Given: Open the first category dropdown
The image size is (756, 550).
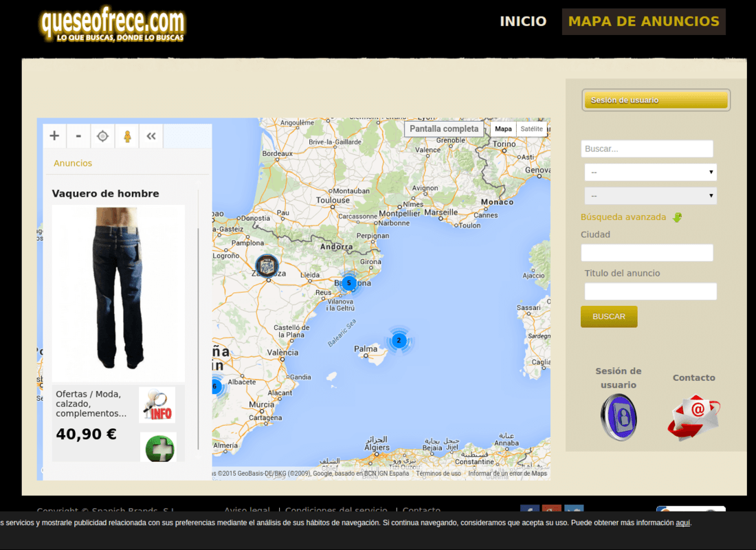Looking at the screenshot, I should (650, 173).
